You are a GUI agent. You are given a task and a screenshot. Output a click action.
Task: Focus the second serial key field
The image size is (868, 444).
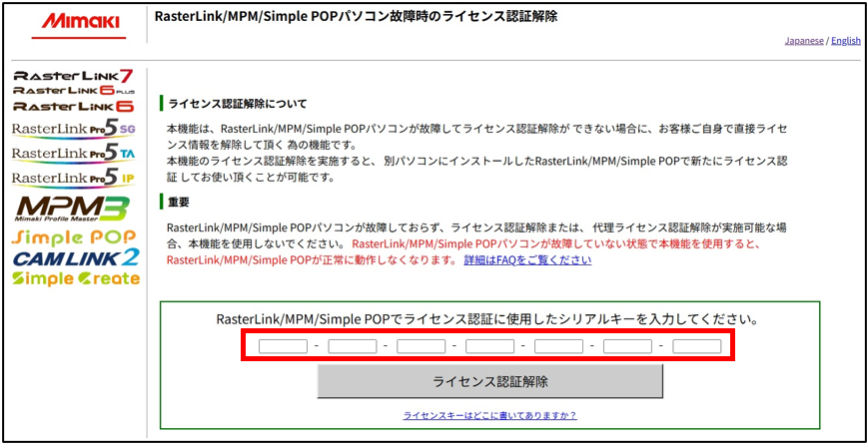pyautogui.click(x=352, y=346)
